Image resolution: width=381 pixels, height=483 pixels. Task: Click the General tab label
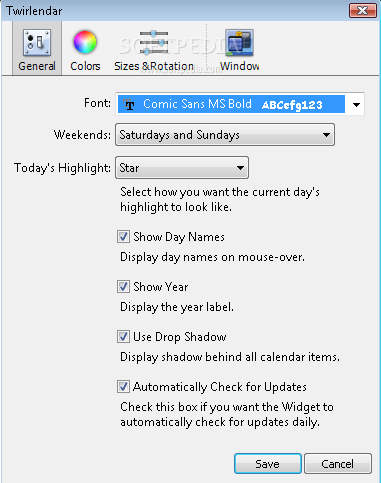point(37,66)
